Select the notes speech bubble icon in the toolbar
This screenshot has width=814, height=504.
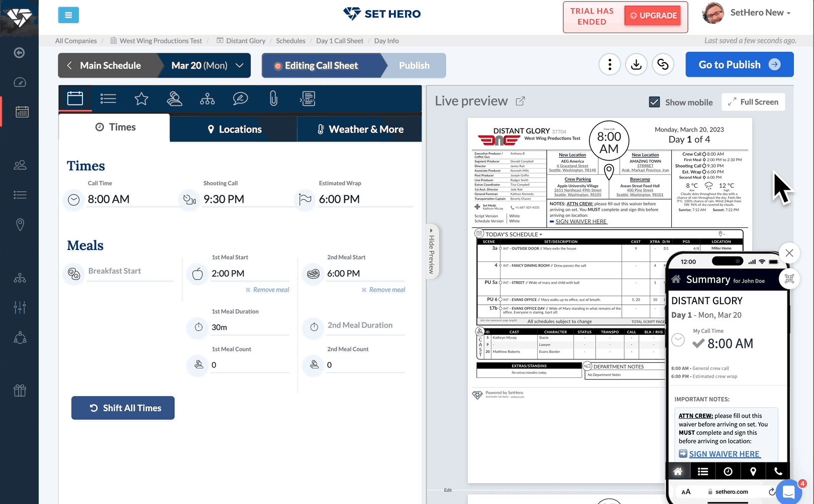[x=240, y=98]
